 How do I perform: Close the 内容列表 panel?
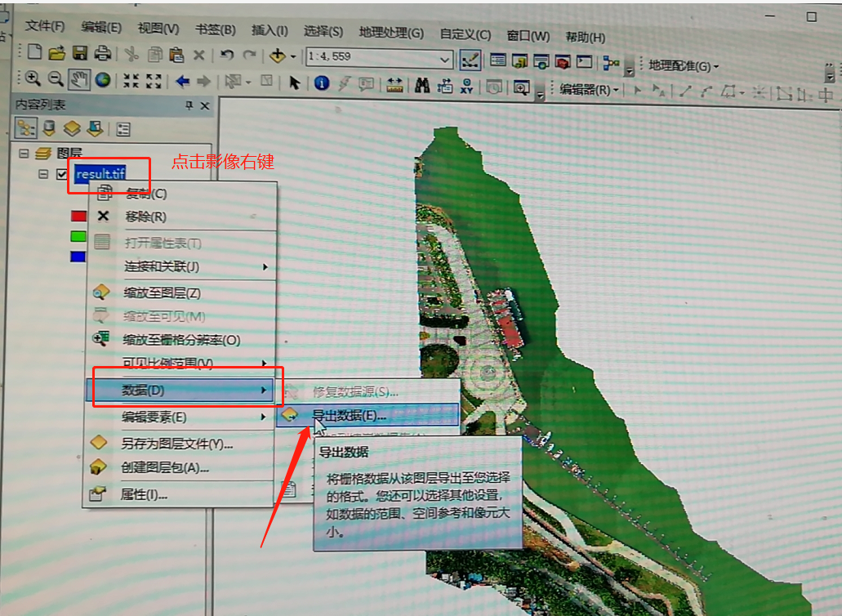pos(205,106)
